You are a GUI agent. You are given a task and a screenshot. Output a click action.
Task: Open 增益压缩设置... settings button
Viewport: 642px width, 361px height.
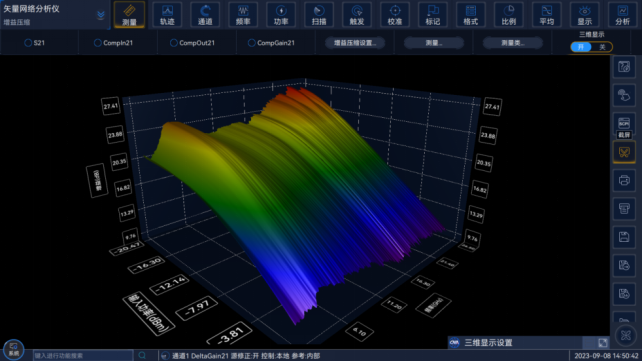coord(355,43)
